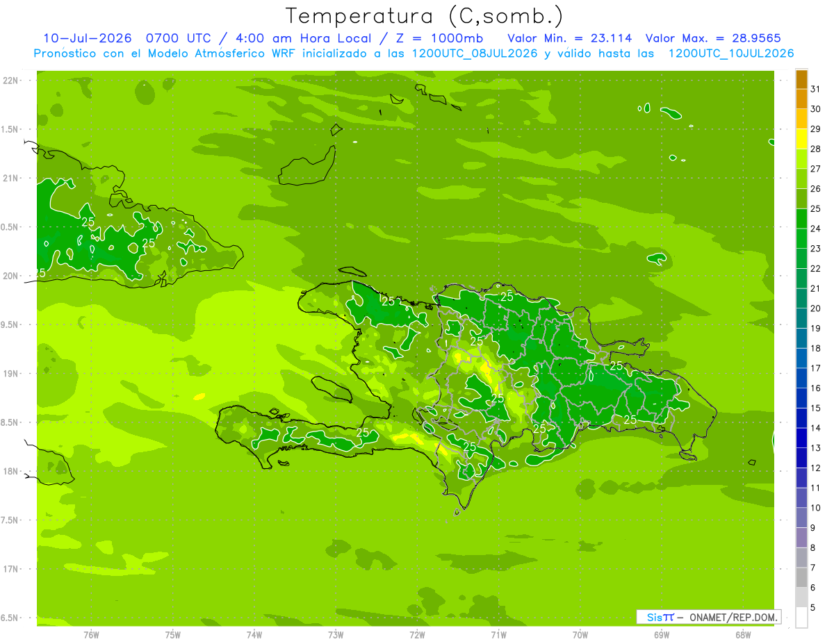
Task: Click the "10" label on the color scale
Action: pos(816,508)
